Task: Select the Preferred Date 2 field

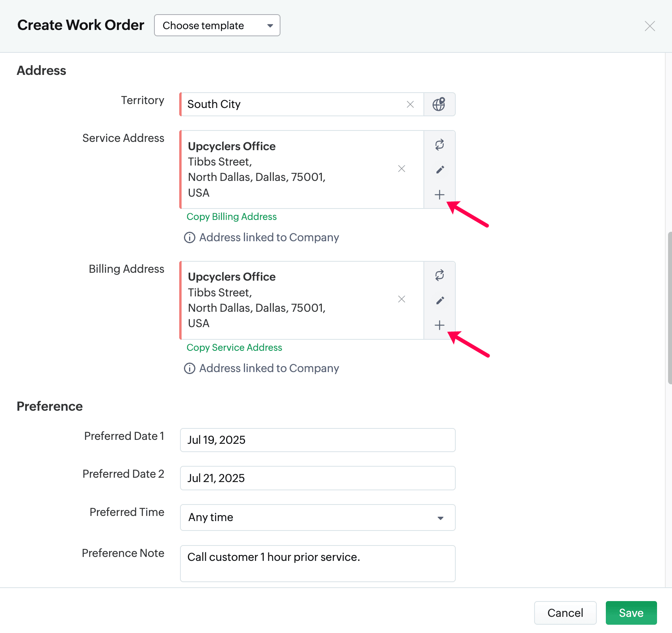Action: [317, 478]
